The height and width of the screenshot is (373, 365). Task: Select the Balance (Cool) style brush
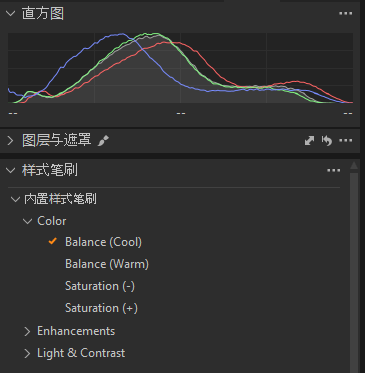(x=103, y=242)
